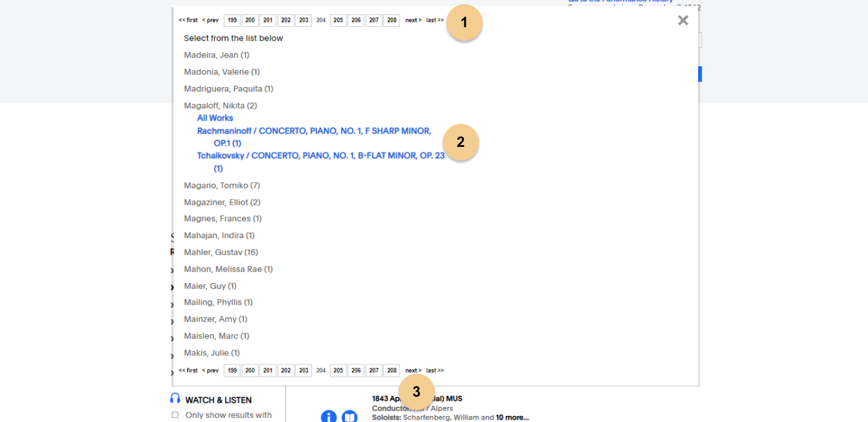Expand the Madonia, Valerie (1) entry

(222, 72)
